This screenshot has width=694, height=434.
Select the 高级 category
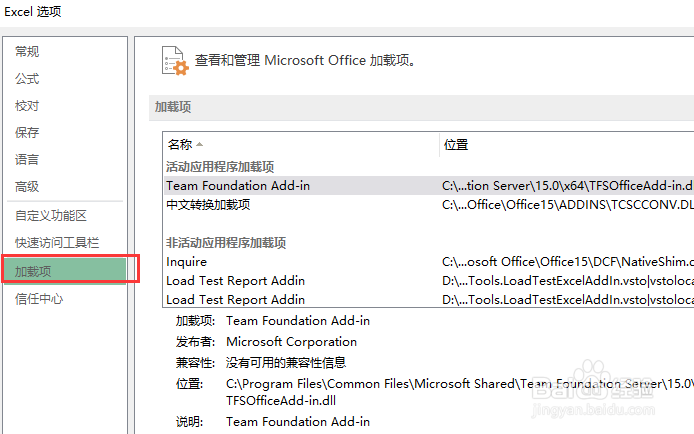(x=27, y=187)
